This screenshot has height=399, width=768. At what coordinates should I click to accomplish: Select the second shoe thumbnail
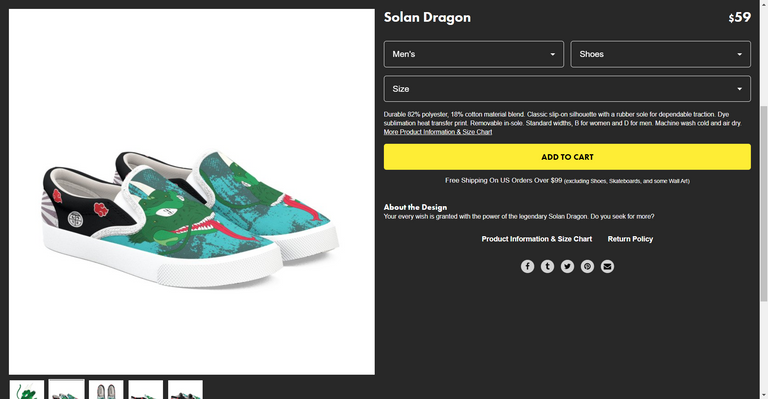click(66, 390)
